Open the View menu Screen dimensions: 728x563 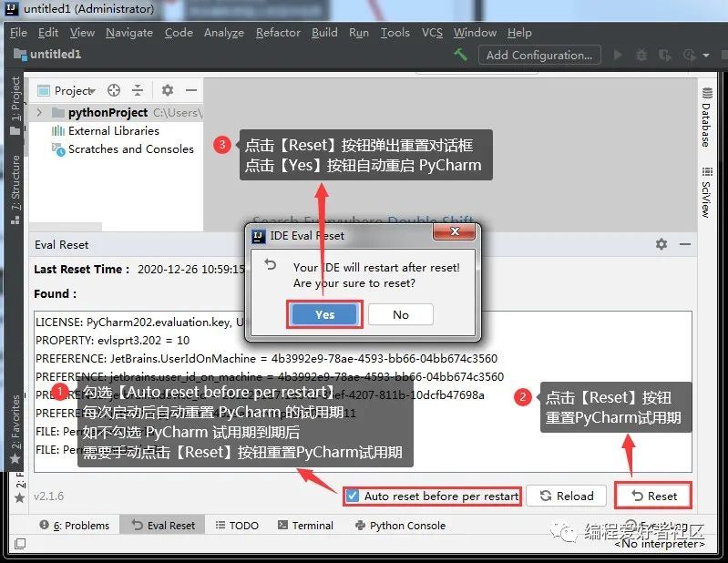coord(82,33)
